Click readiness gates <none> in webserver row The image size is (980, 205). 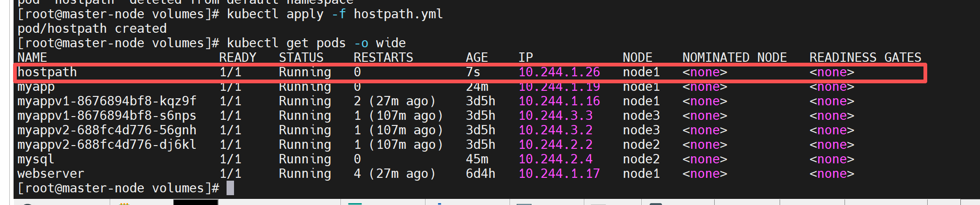(x=832, y=174)
